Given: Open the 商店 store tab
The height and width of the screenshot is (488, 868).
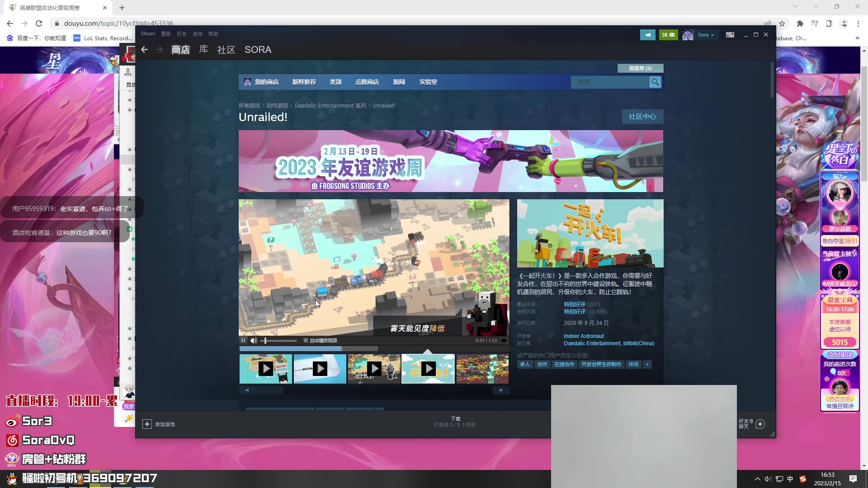Looking at the screenshot, I should point(180,50).
